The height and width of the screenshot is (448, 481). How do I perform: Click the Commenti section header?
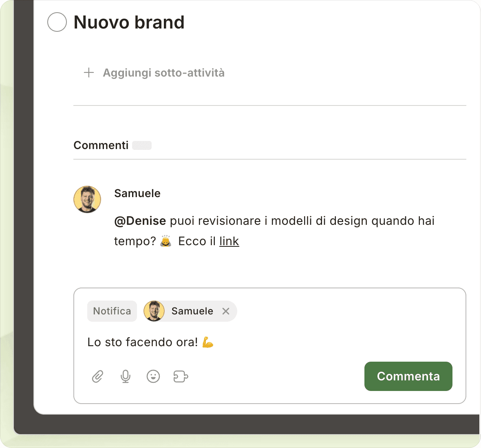point(101,145)
